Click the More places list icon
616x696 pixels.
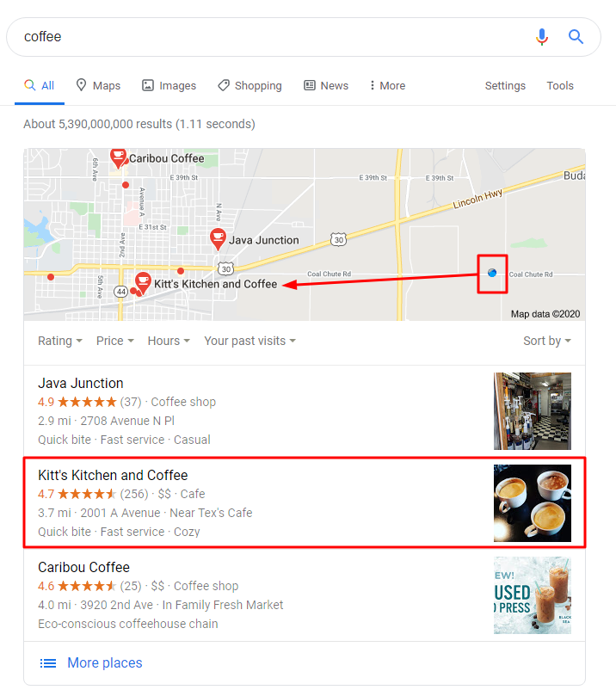pyautogui.click(x=48, y=663)
